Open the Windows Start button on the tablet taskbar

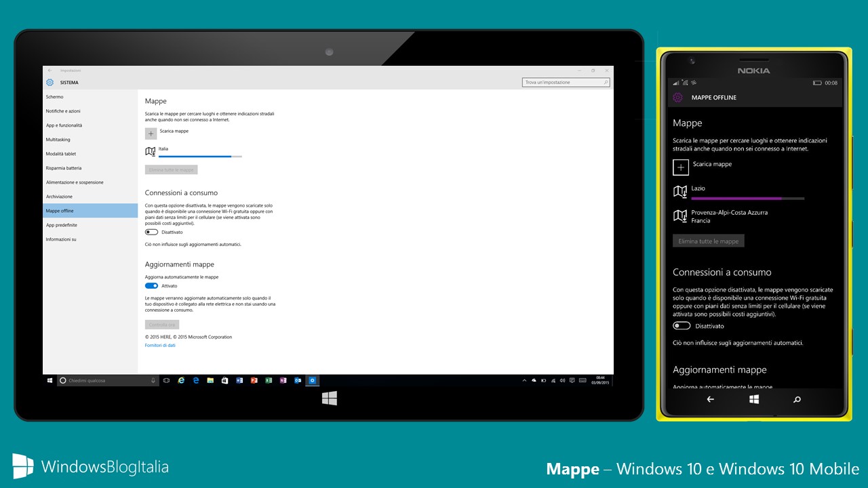[x=50, y=381]
